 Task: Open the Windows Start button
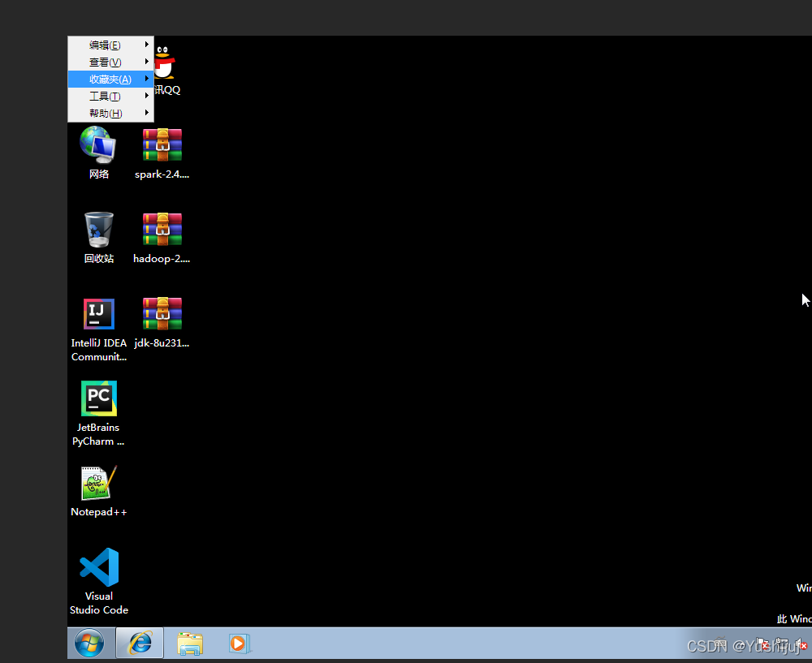tap(89, 644)
